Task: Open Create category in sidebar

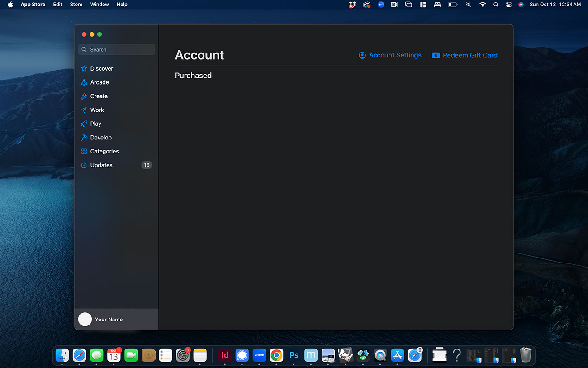Action: [x=99, y=96]
